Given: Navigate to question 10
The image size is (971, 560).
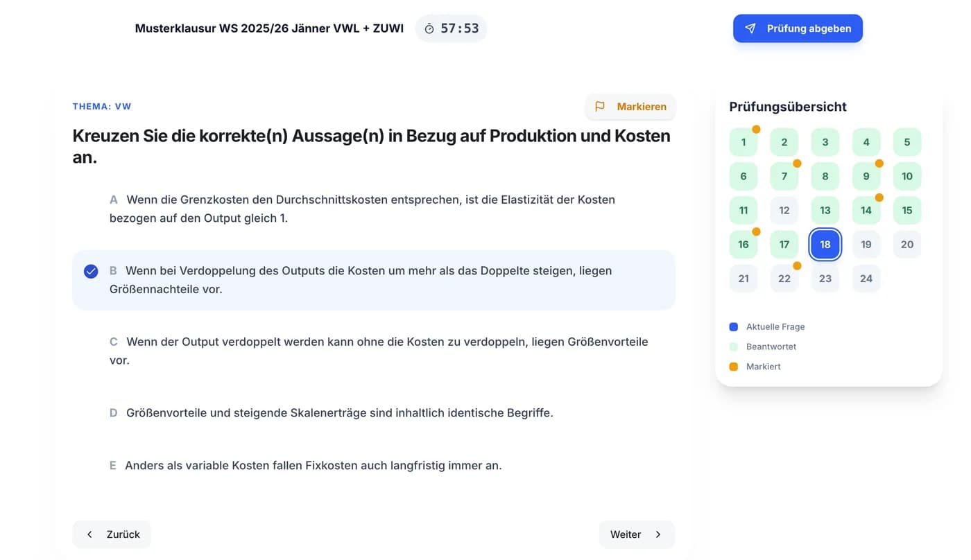Looking at the screenshot, I should point(907,176).
